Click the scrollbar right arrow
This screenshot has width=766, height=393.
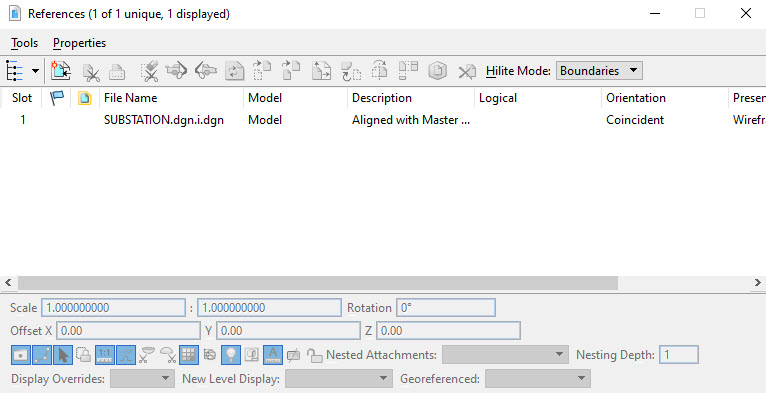[758, 283]
